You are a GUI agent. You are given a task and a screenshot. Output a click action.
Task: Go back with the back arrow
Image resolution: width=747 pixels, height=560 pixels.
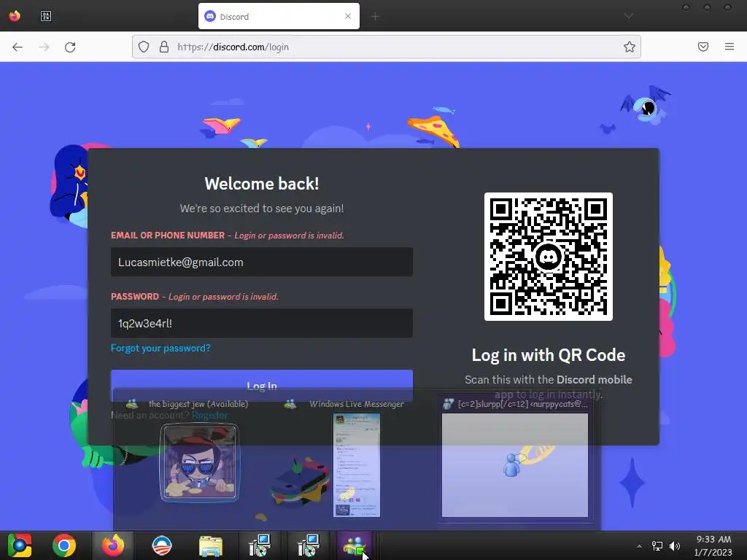coord(18,47)
